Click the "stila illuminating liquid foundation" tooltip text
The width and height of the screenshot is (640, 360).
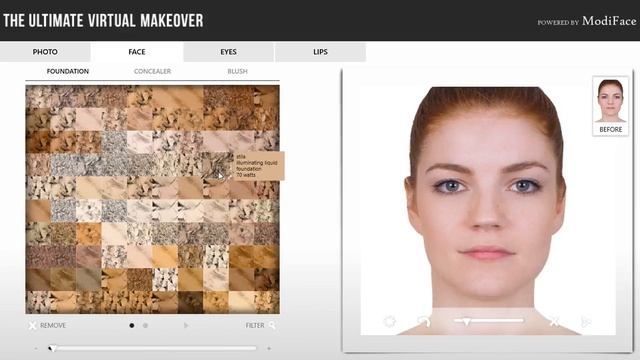(257, 165)
